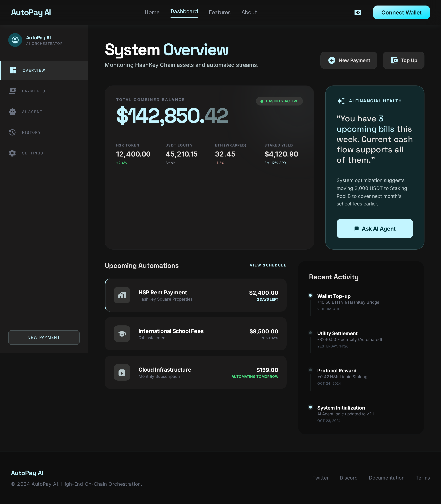Click the USDT Equity 45,210.15 value
The image size is (441, 504).
(182, 154)
